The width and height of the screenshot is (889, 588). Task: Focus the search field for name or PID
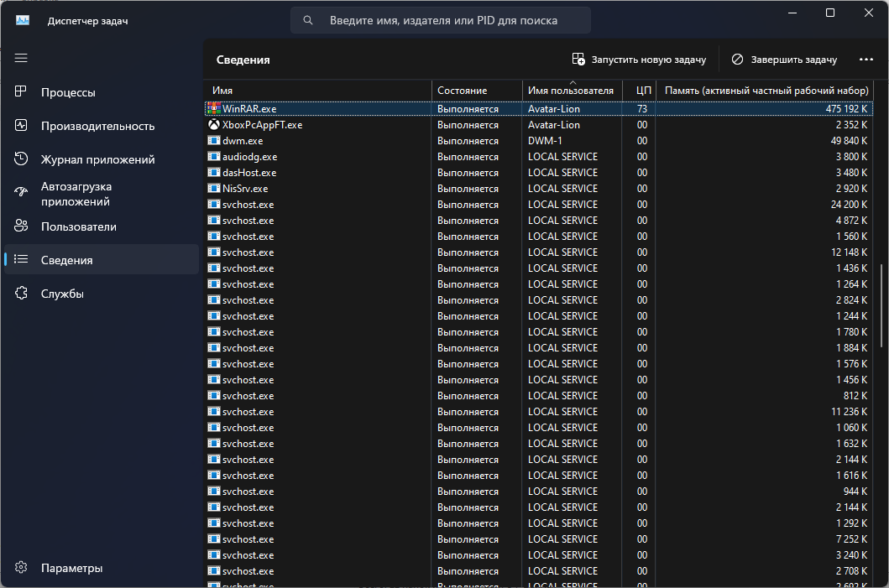441,20
